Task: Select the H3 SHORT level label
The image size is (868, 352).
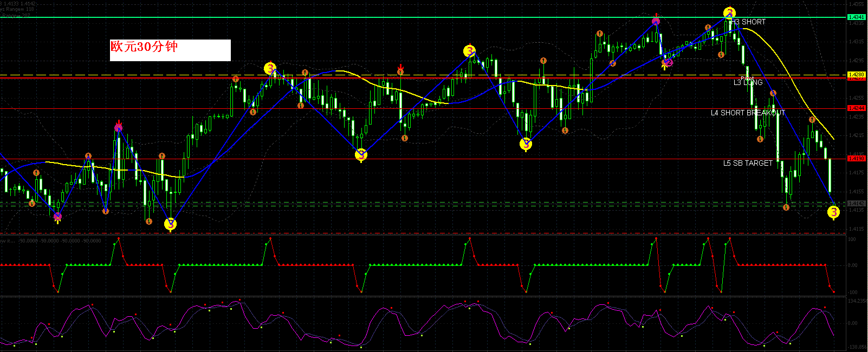Action: pos(748,22)
